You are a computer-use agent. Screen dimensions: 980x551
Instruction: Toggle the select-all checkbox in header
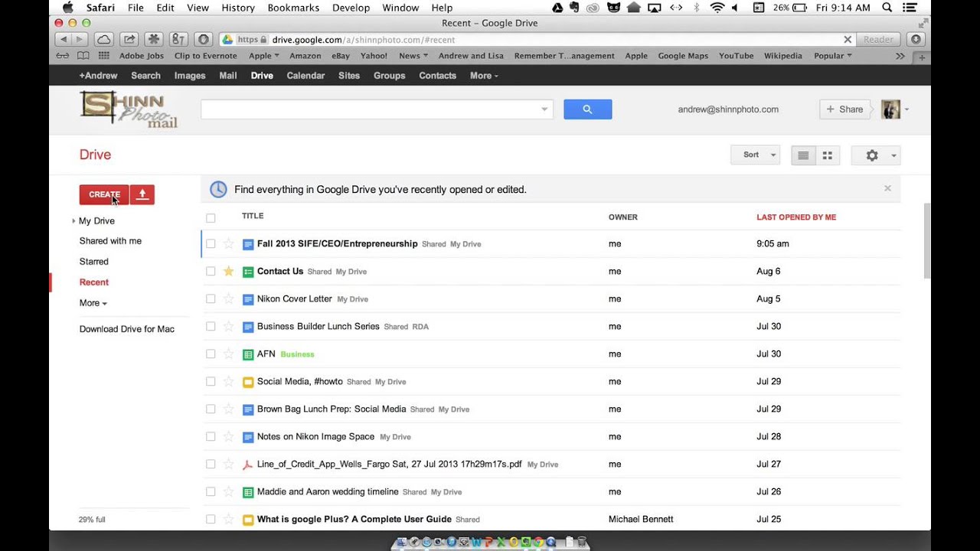[211, 218]
